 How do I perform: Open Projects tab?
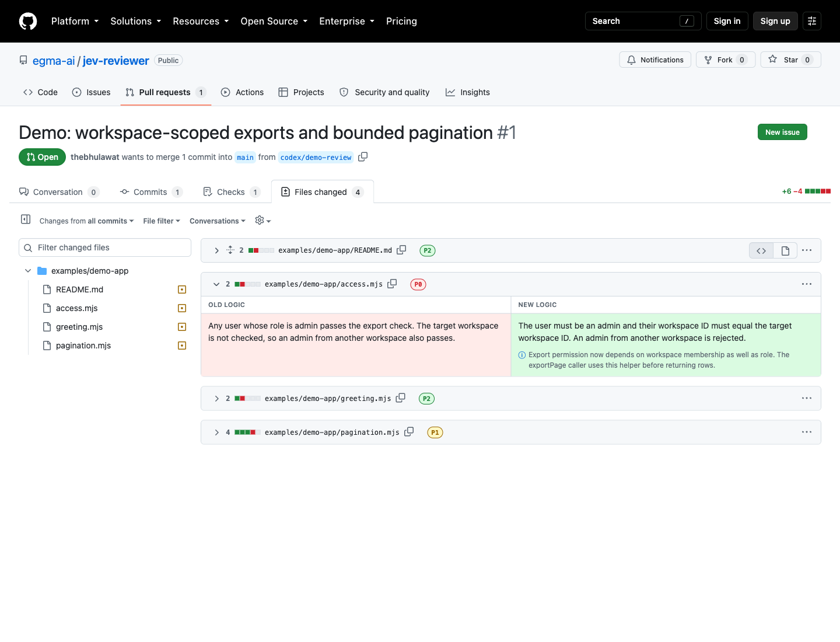(302, 92)
